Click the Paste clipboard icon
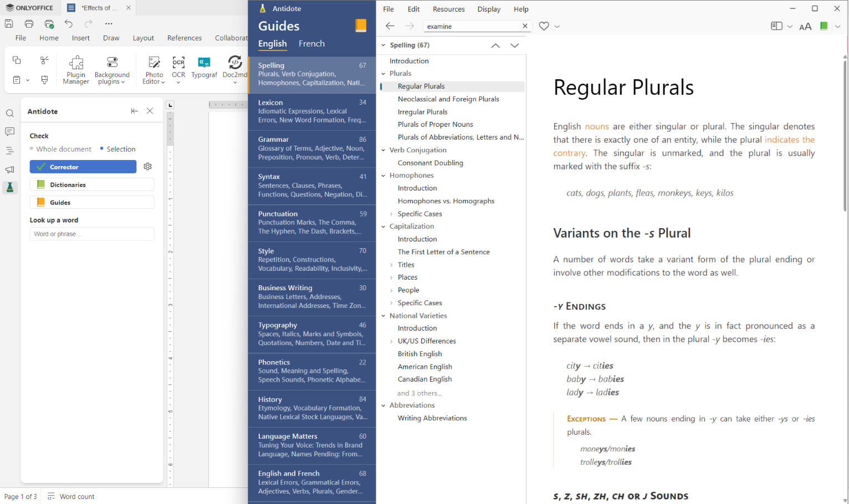 [x=17, y=80]
